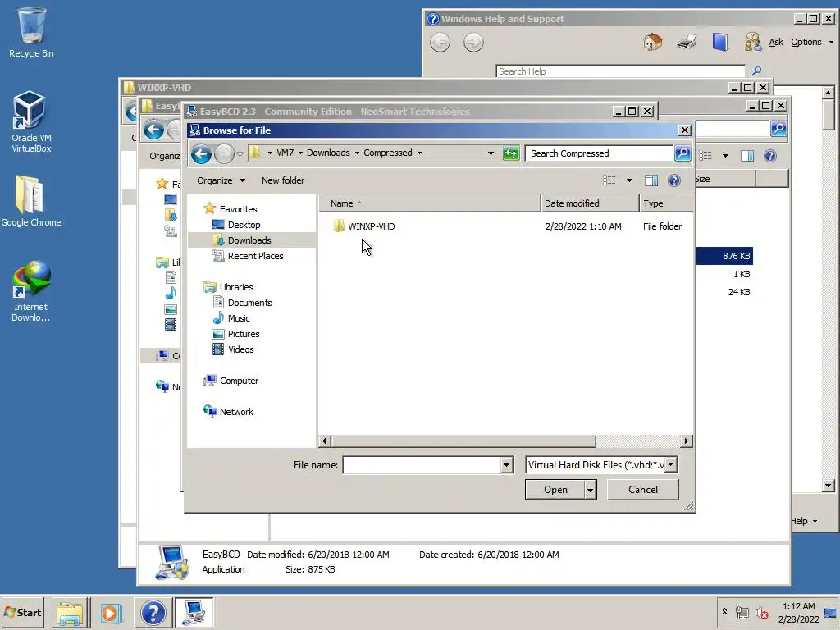Open the Google Chrome folder icon
Image resolution: width=840 pixels, height=630 pixels.
point(31,201)
